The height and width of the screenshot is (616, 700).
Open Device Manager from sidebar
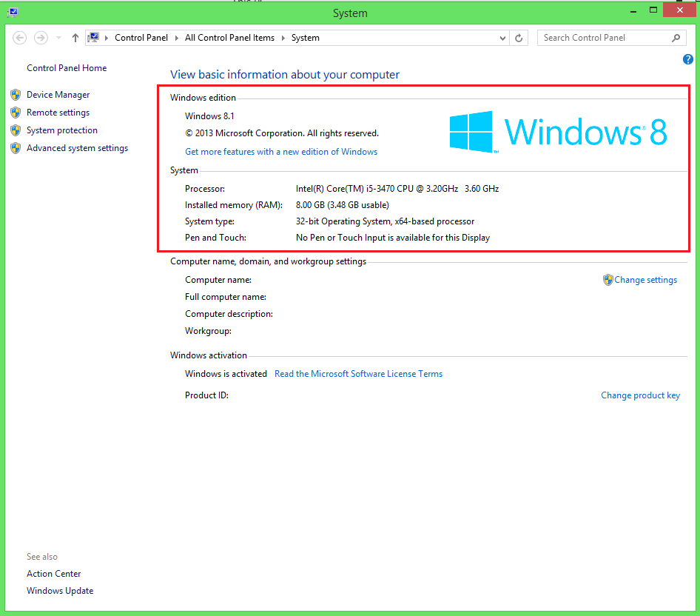58,95
